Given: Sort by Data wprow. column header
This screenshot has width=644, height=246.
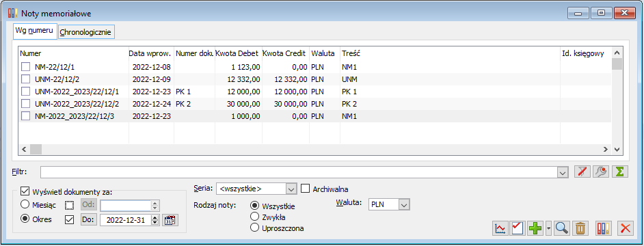Looking at the screenshot, I should 151,53.
